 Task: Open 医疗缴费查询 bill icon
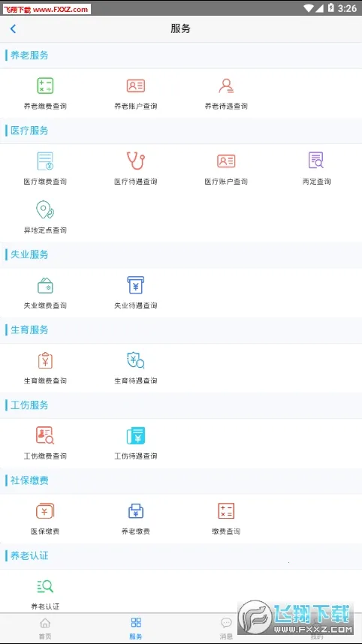click(x=45, y=161)
